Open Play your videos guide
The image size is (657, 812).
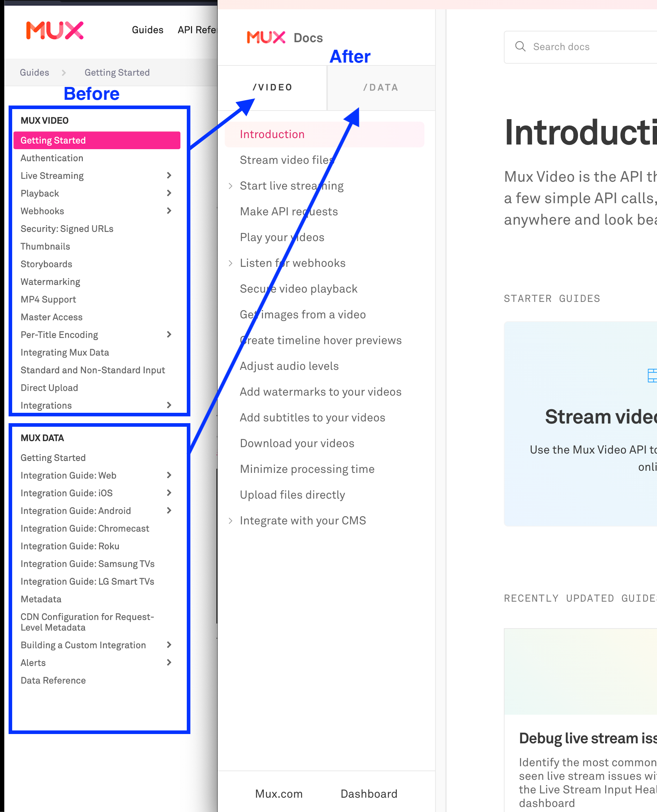click(x=282, y=237)
